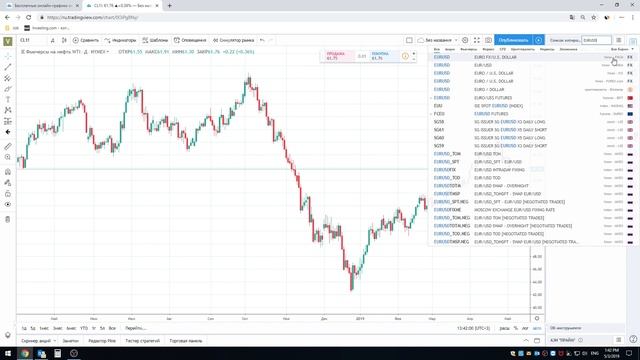Open chart settings gear icon
The image size is (640, 360).
[465, 40]
